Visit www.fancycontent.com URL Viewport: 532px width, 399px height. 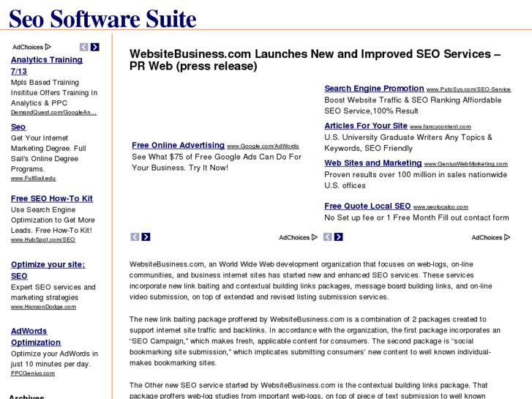(x=441, y=127)
